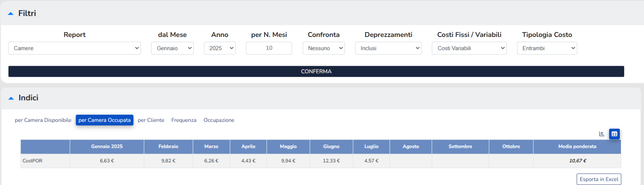Viewport: 644px width, 185px height.
Task: Select the per Camera Occupata tab
Action: (104, 120)
